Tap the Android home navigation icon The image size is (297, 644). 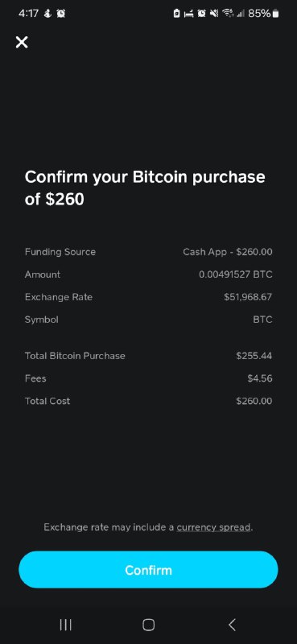148,625
